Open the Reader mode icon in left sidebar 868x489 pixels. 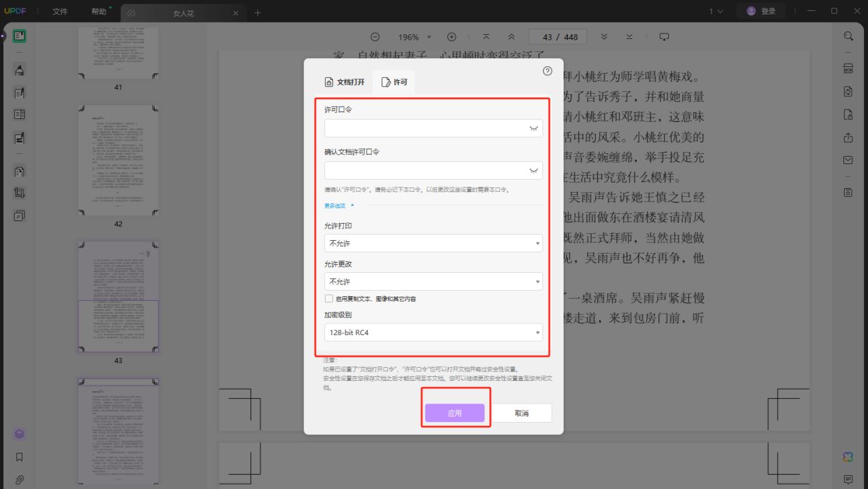click(19, 36)
